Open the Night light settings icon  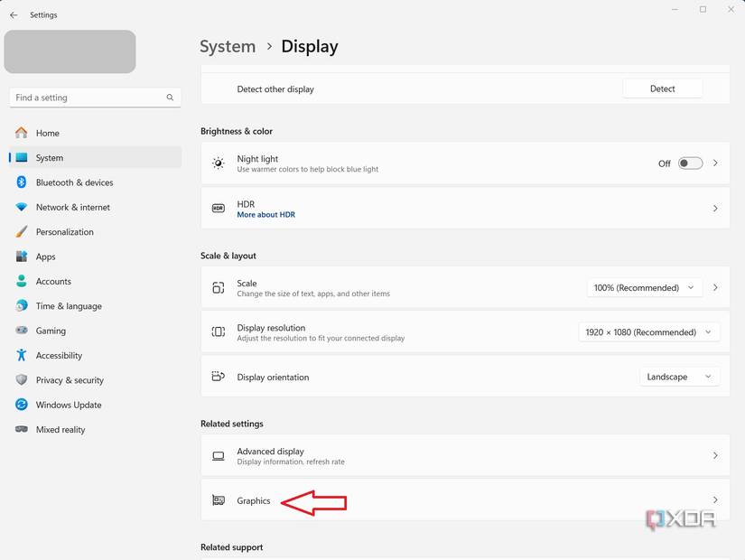(218, 163)
